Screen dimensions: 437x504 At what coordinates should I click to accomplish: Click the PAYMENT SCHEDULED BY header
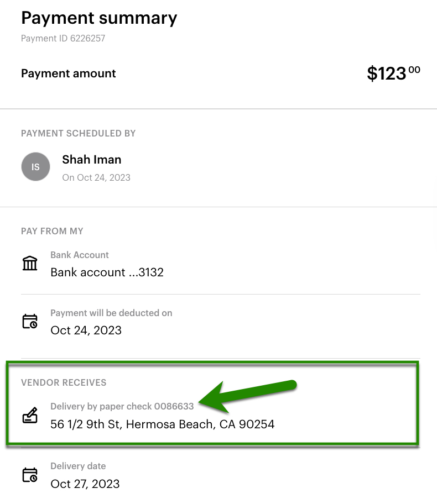pyautogui.click(x=78, y=133)
